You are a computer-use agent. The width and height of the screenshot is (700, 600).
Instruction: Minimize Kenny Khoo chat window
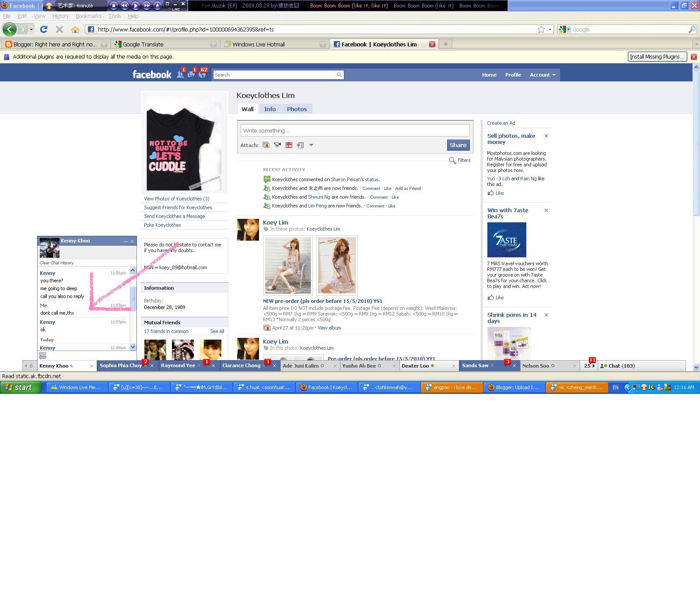(x=126, y=241)
